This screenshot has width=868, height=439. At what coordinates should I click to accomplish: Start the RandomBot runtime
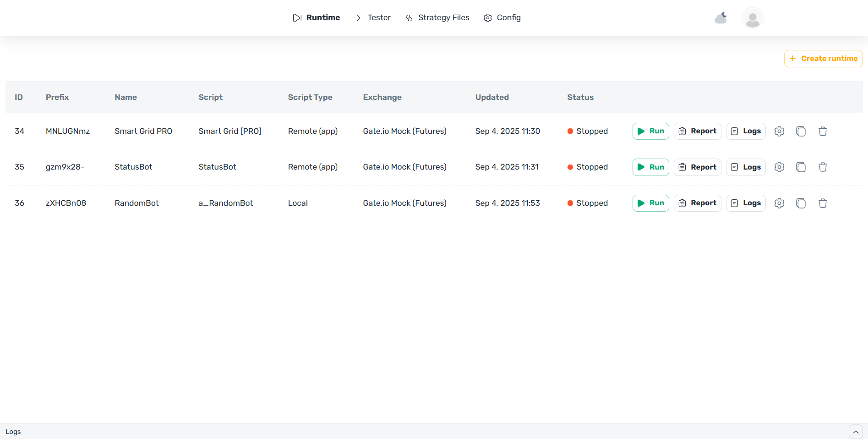point(650,203)
